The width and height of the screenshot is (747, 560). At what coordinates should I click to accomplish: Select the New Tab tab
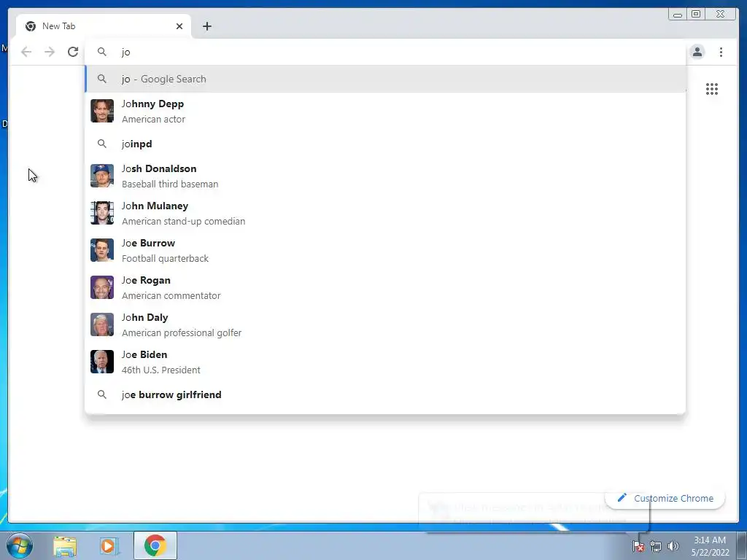pos(104,26)
